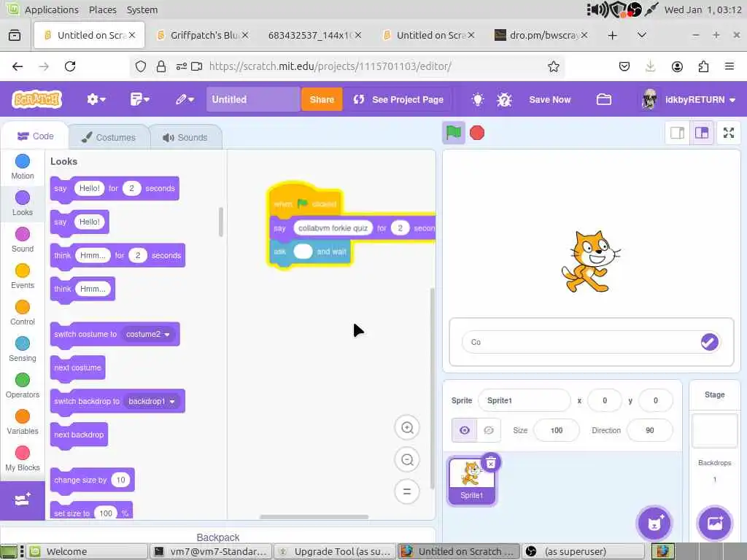The width and height of the screenshot is (747, 560).
Task: Submit the answer with checkmark button
Action: point(709,342)
